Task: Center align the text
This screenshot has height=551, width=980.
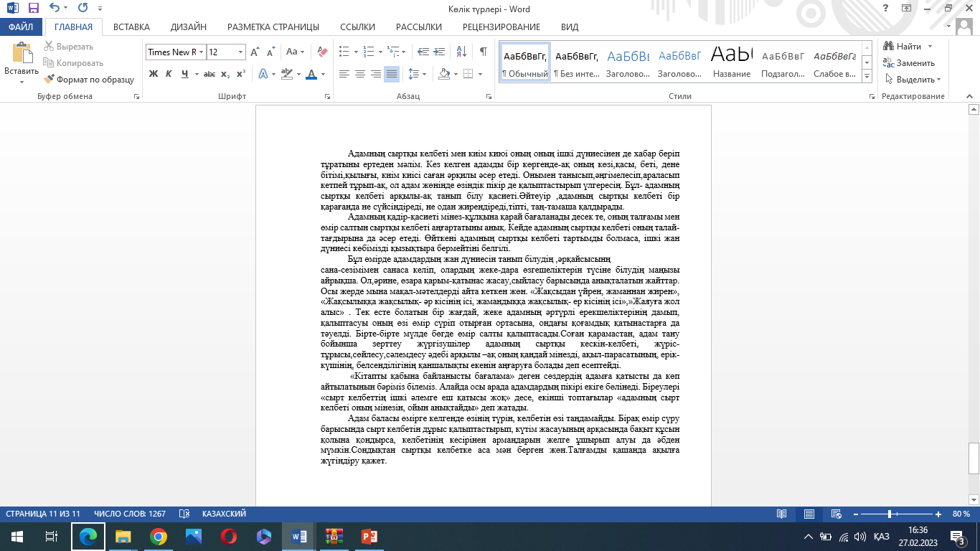Action: point(359,74)
